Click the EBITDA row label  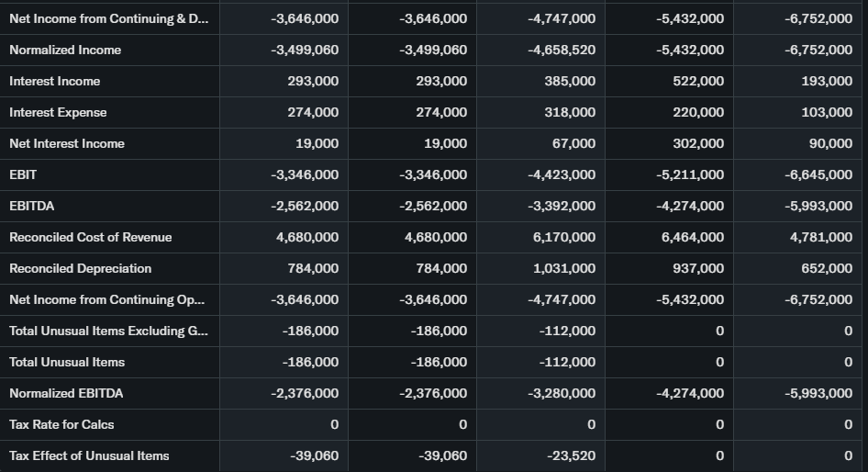(31, 206)
